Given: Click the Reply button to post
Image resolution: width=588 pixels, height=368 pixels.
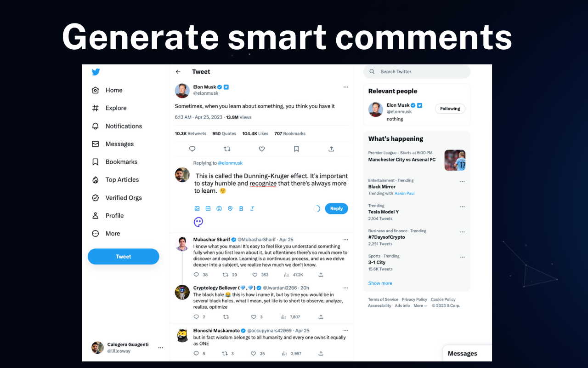Looking at the screenshot, I should 336,208.
